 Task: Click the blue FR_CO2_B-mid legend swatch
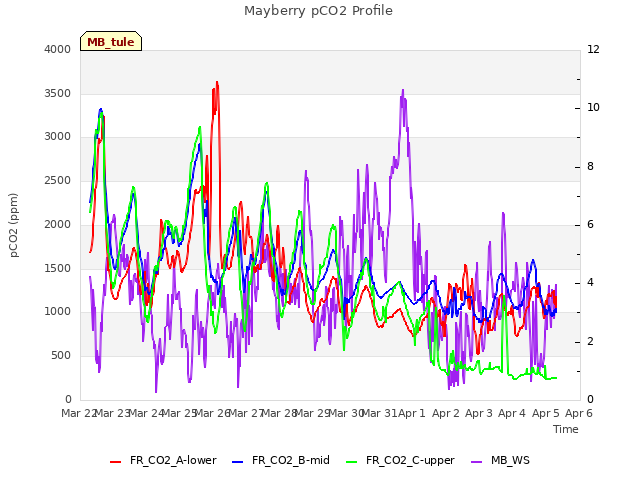point(238,462)
